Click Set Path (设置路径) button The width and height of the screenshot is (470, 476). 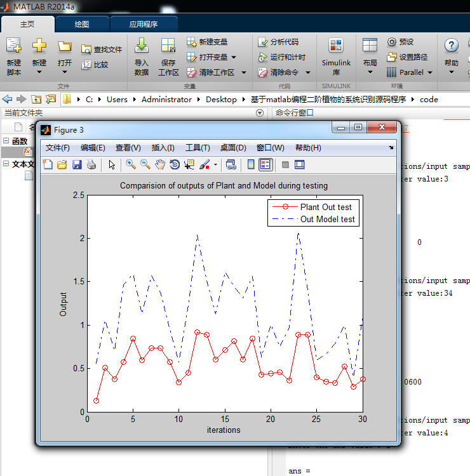407,57
